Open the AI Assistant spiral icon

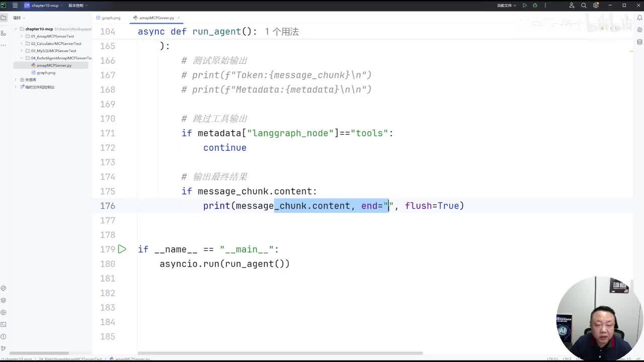point(639,30)
